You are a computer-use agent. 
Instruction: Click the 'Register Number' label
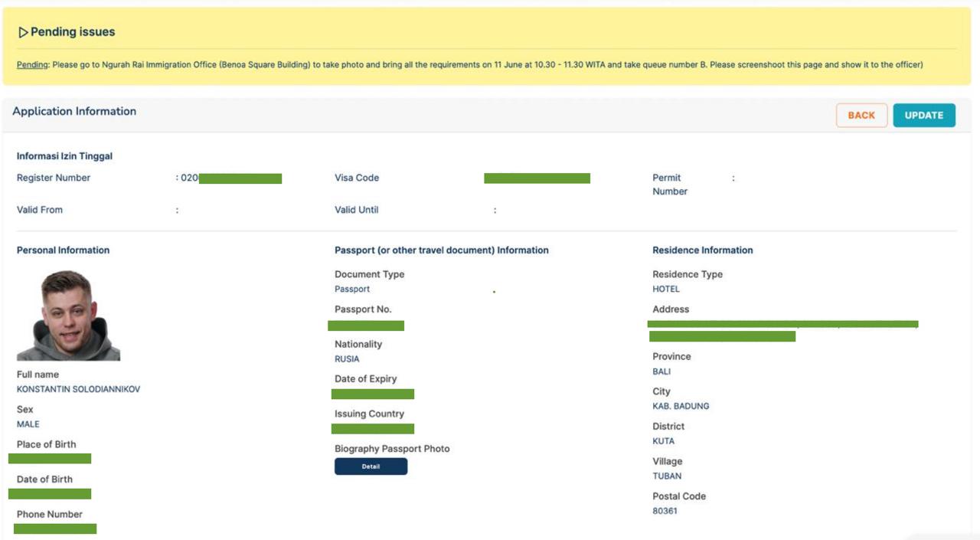[x=54, y=178]
